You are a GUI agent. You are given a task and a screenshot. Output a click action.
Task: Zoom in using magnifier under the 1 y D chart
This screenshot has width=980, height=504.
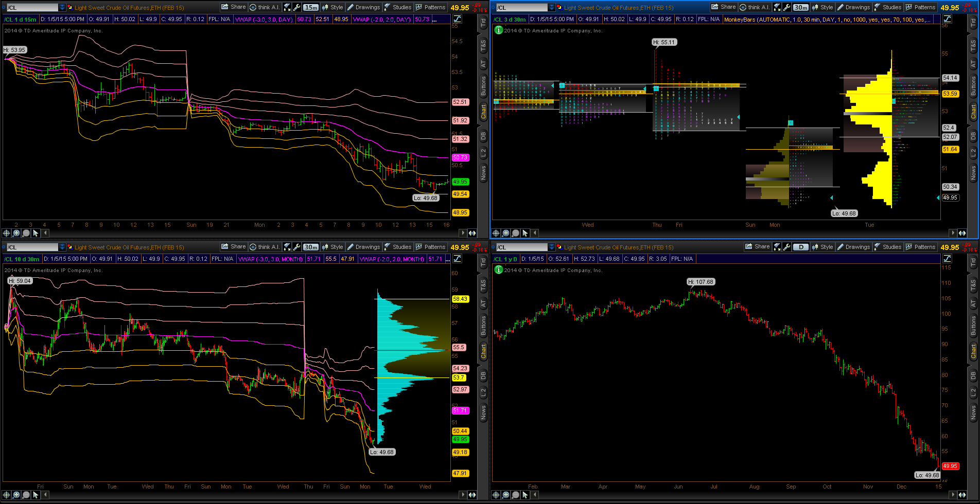[x=506, y=495]
